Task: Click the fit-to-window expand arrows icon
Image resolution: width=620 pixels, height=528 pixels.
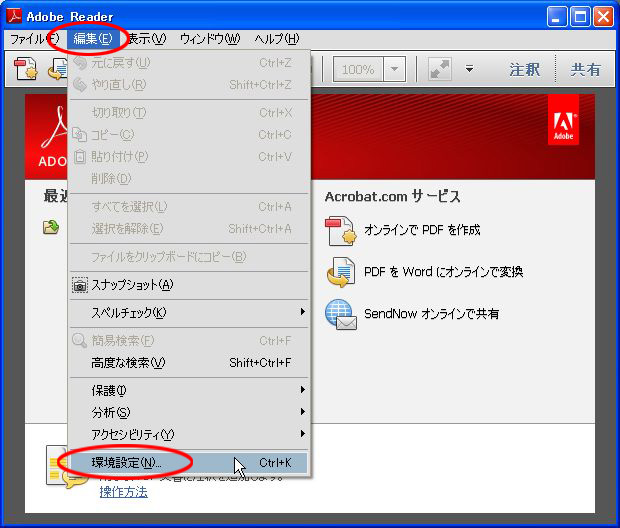Action: 440,70
